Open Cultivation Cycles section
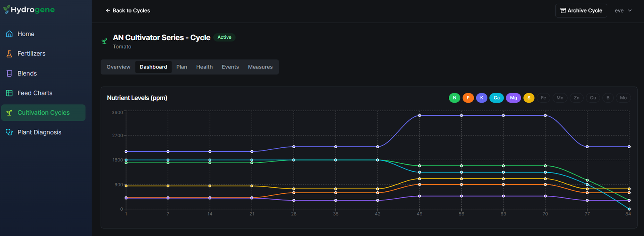The height and width of the screenshot is (236, 644). point(43,113)
